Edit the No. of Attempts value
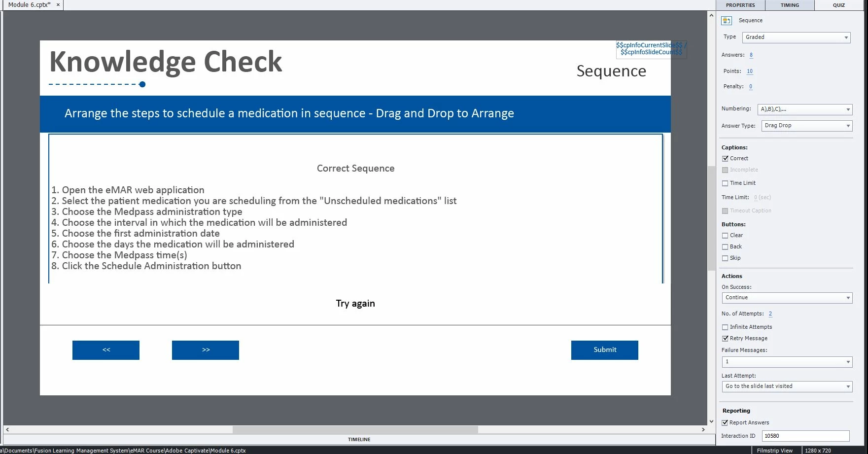Viewport: 868px width, 454px height. click(770, 314)
